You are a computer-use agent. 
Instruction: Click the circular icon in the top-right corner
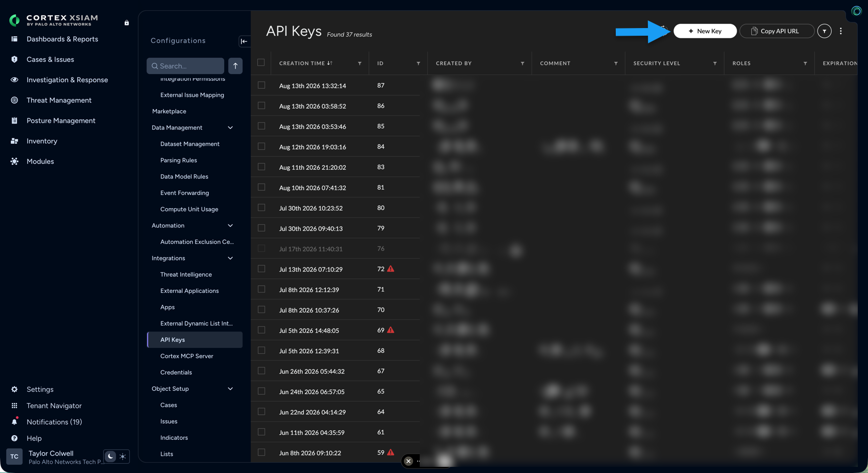point(856,11)
